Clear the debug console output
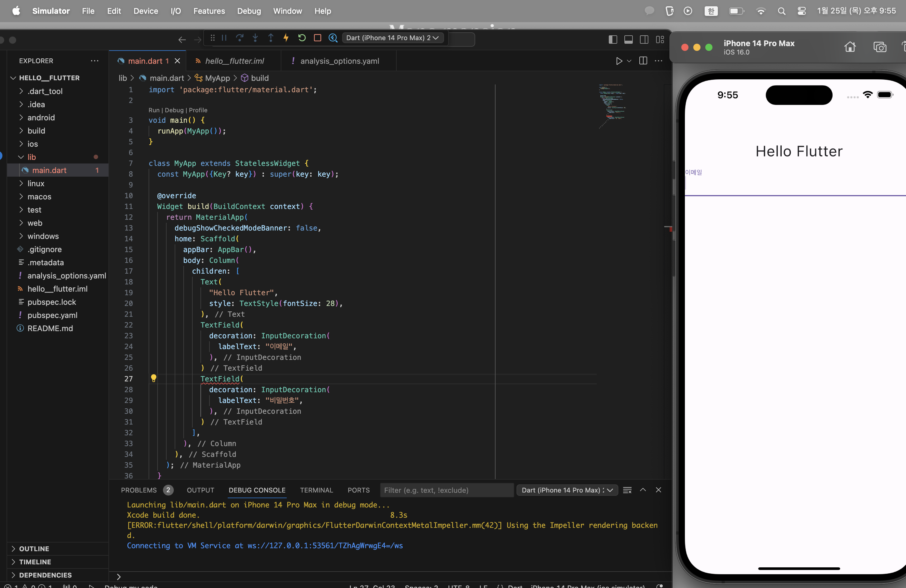 tap(627, 490)
